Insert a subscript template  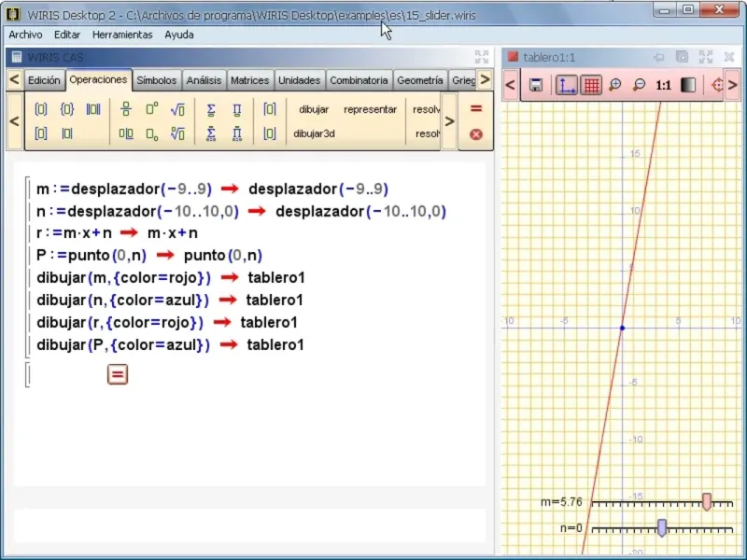pos(152,134)
